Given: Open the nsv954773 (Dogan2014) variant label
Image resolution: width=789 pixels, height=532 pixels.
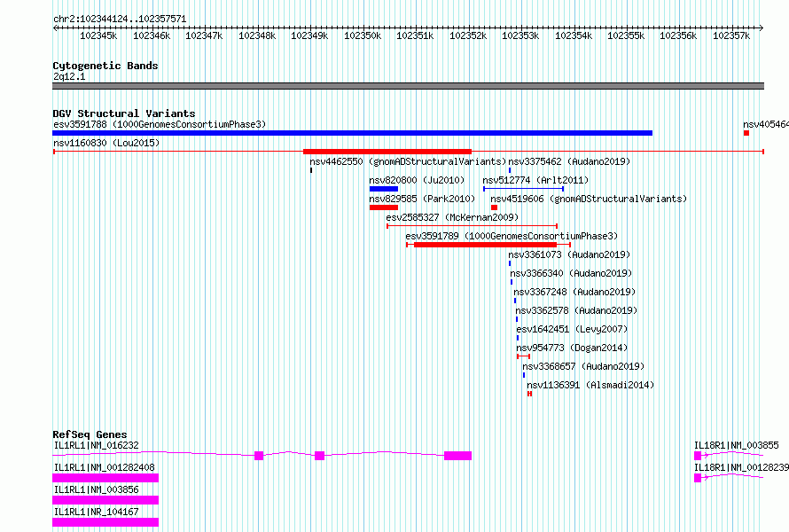Looking at the screenshot, I should [572, 348].
